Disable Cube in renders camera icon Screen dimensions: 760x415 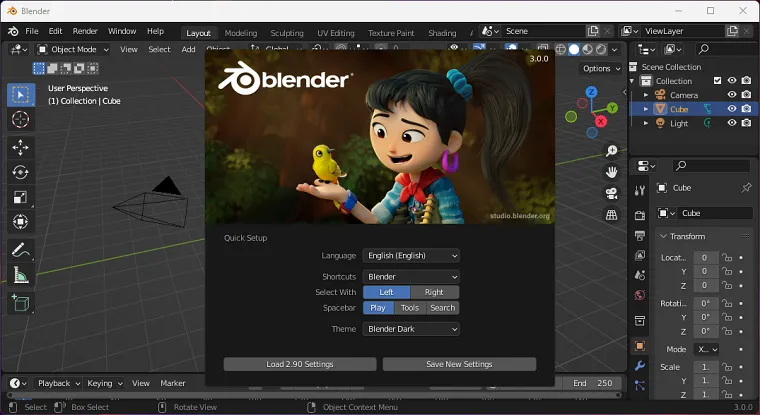click(746, 109)
